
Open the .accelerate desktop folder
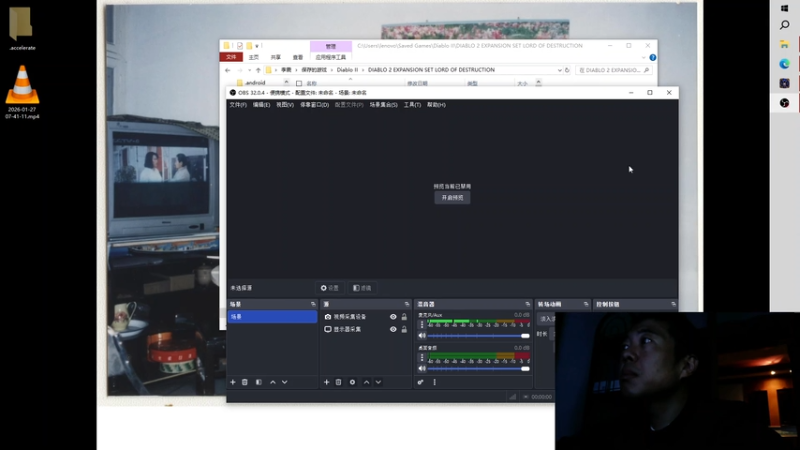coord(21,29)
